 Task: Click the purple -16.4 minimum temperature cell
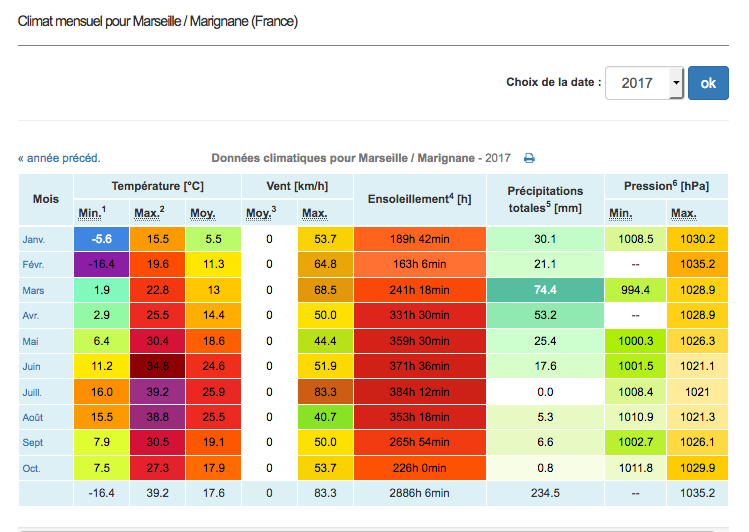point(101,264)
